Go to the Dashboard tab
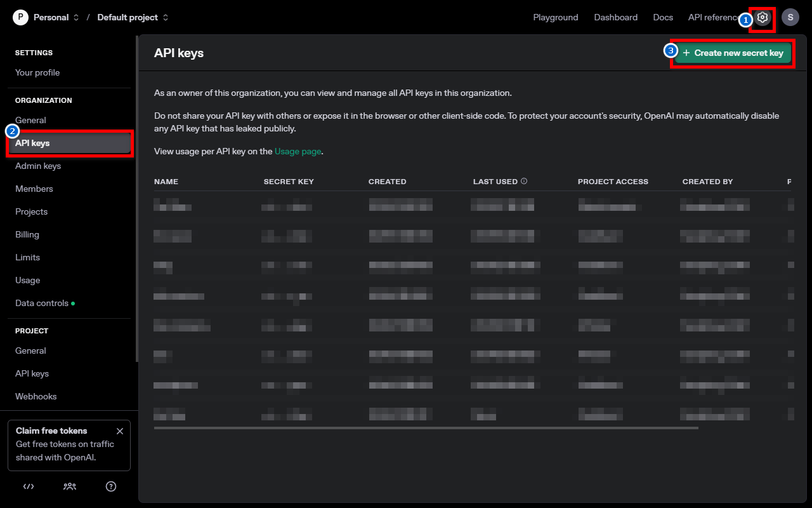This screenshot has height=508, width=812. point(616,18)
